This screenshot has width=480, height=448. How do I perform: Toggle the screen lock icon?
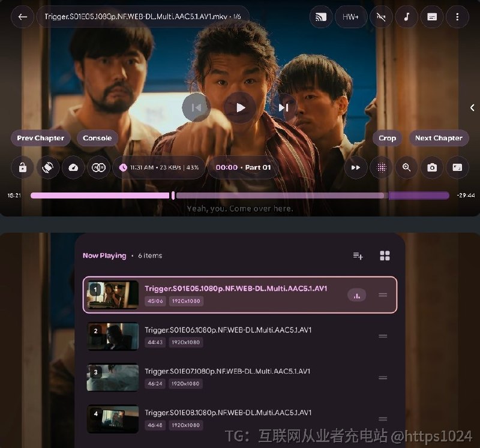tap(22, 167)
